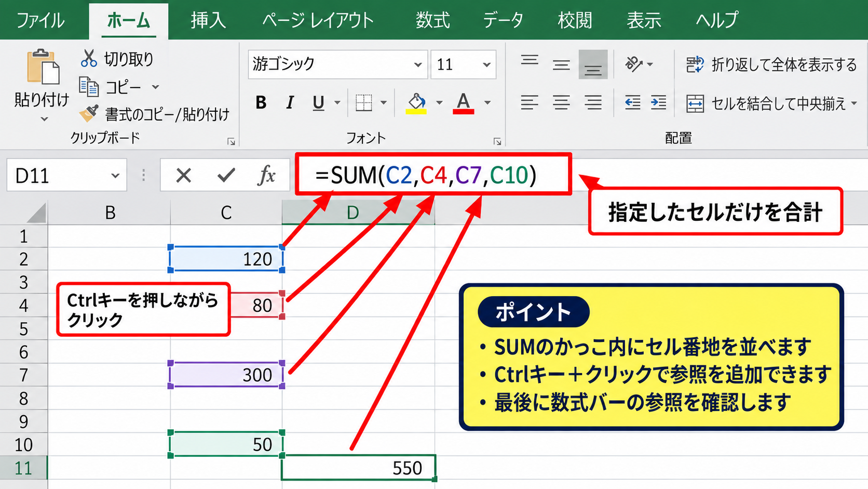868x489 pixels.
Task: Expand the underline style dropdown arrow
Action: (337, 103)
